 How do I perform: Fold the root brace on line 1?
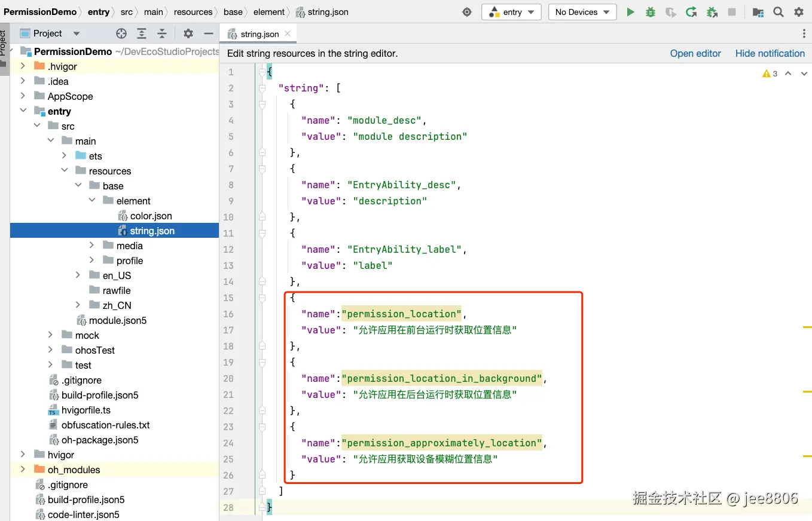coord(262,72)
